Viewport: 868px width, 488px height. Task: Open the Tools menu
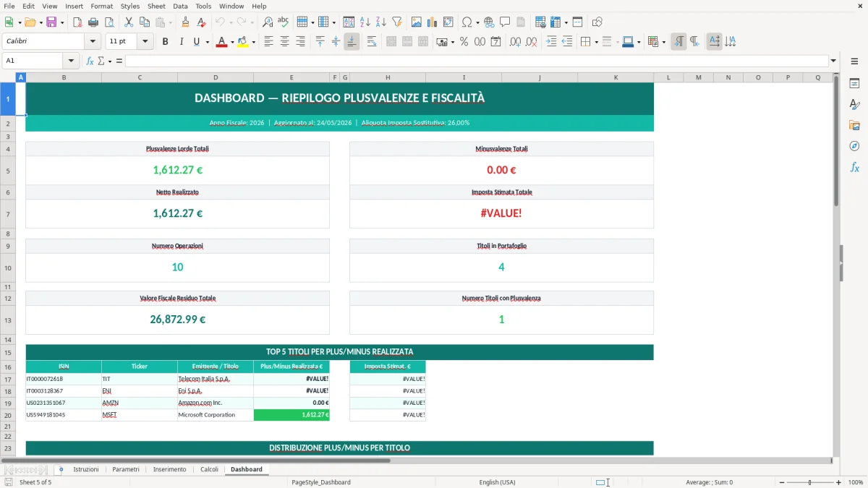203,6
